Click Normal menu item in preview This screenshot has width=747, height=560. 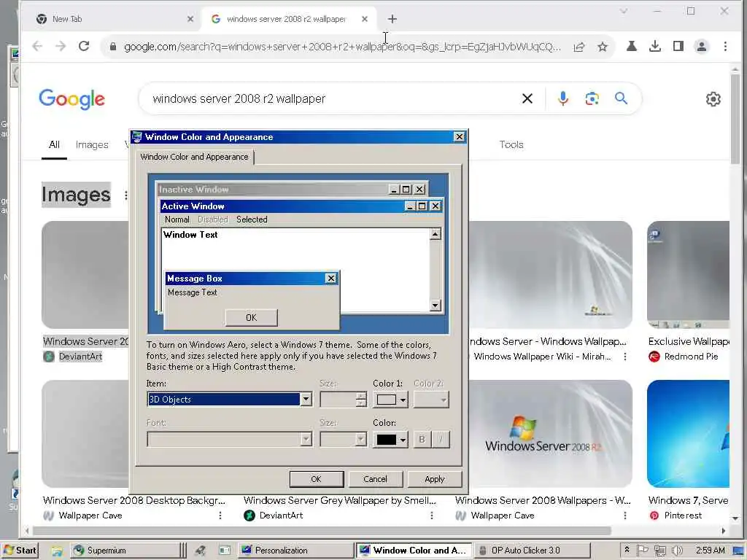click(177, 219)
